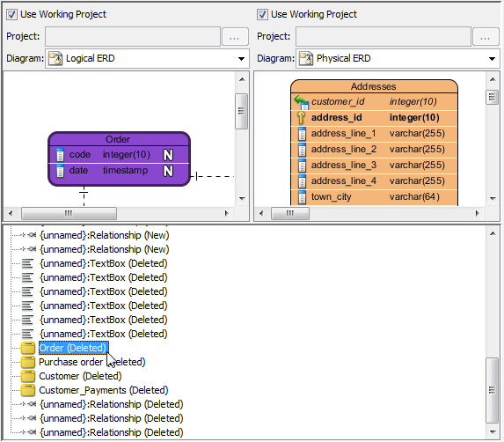This screenshot has width=504, height=442.
Task: Select first {unnamed}:Relationship (Deleted) row
Action: tap(111, 404)
